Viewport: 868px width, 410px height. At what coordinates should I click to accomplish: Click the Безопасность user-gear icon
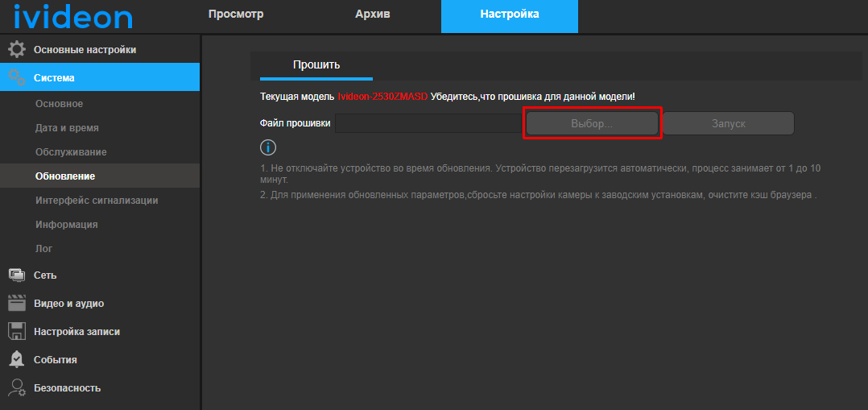pyautogui.click(x=17, y=387)
